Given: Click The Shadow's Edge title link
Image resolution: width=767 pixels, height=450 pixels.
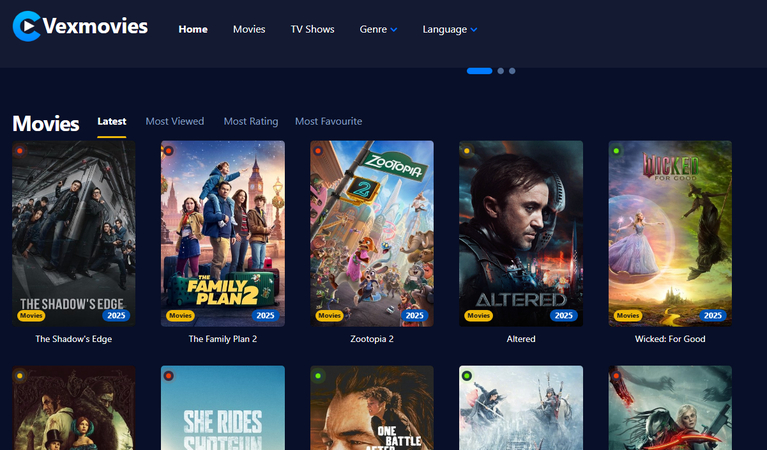Looking at the screenshot, I should [74, 339].
